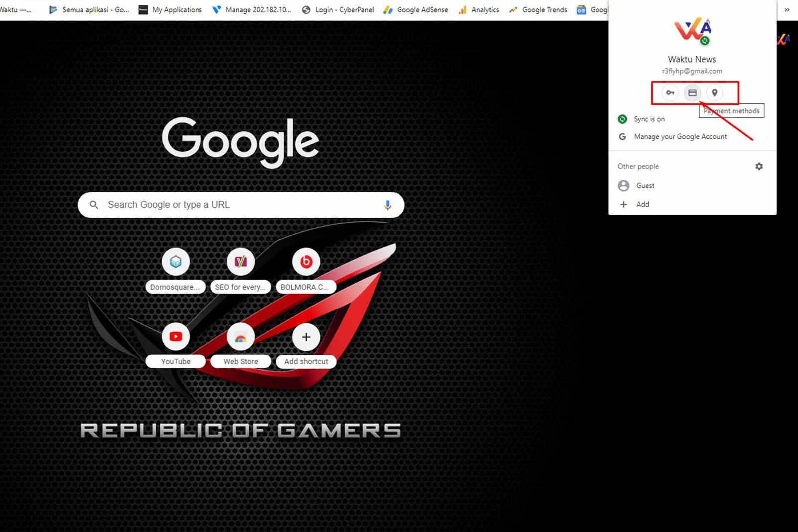This screenshot has width=798, height=532.
Task: Click the Google logo
Action: [x=240, y=142]
